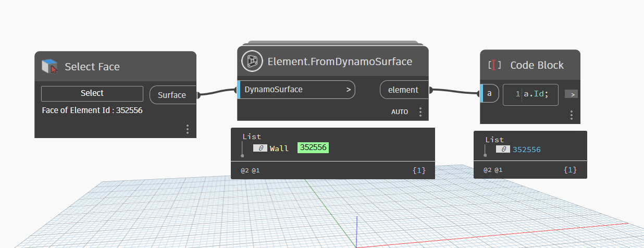Click the element output port

click(404, 90)
